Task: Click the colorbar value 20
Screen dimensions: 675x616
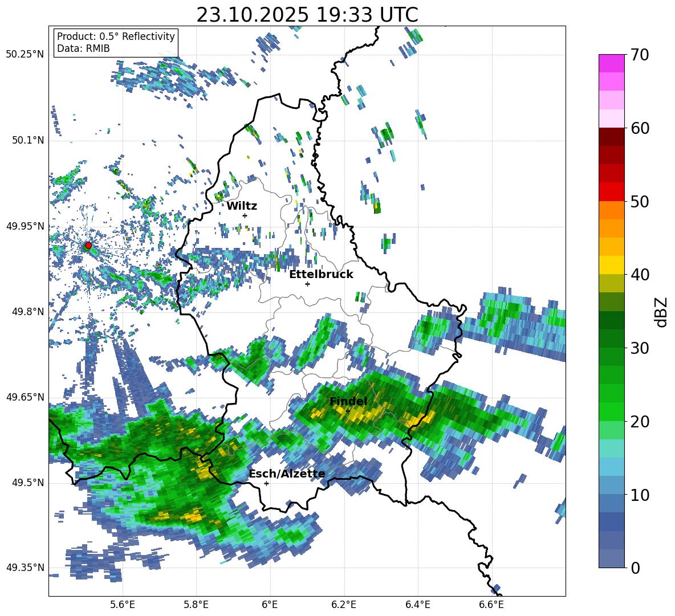Action: click(640, 421)
